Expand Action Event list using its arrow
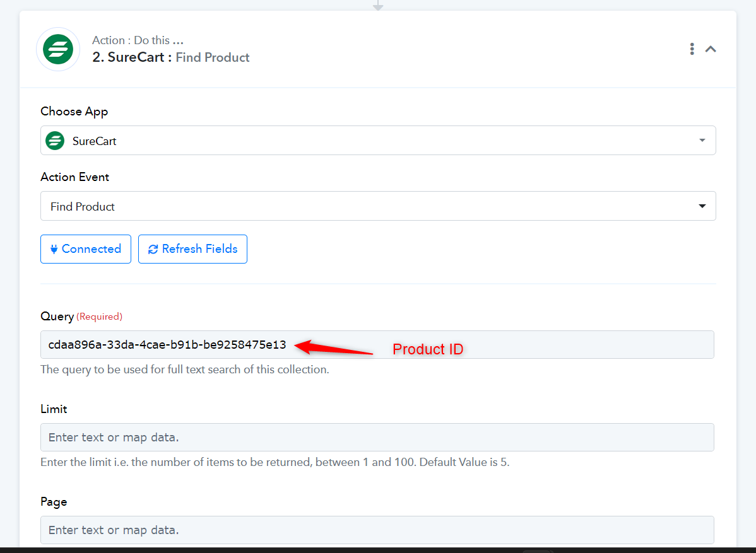The height and width of the screenshot is (553, 756). pos(702,206)
